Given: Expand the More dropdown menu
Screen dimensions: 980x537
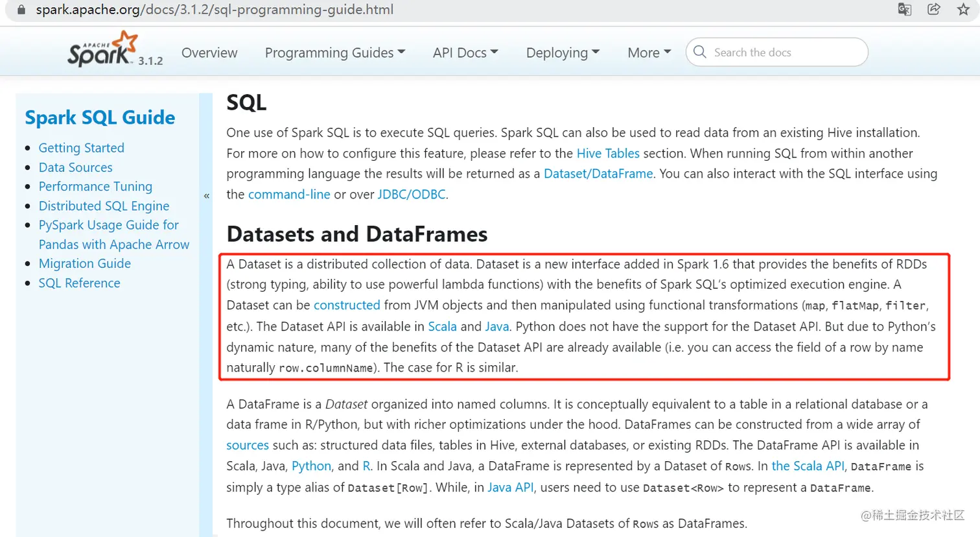Looking at the screenshot, I should 649,53.
